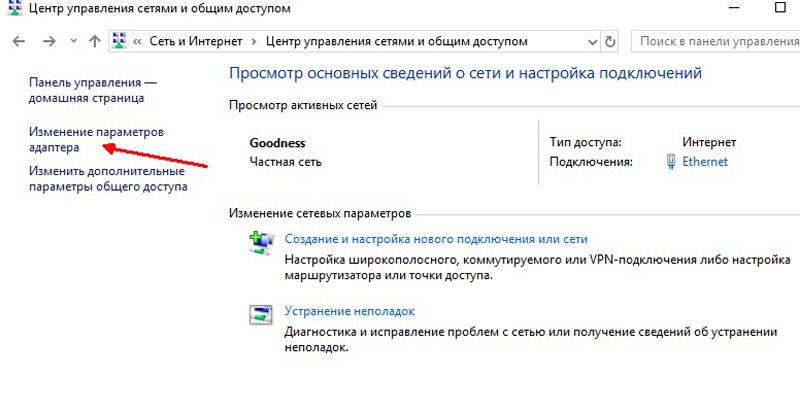Screen dimensions: 800x410
Task: Click the 'Изменение сетевых параметров' heading
Action: point(320,213)
